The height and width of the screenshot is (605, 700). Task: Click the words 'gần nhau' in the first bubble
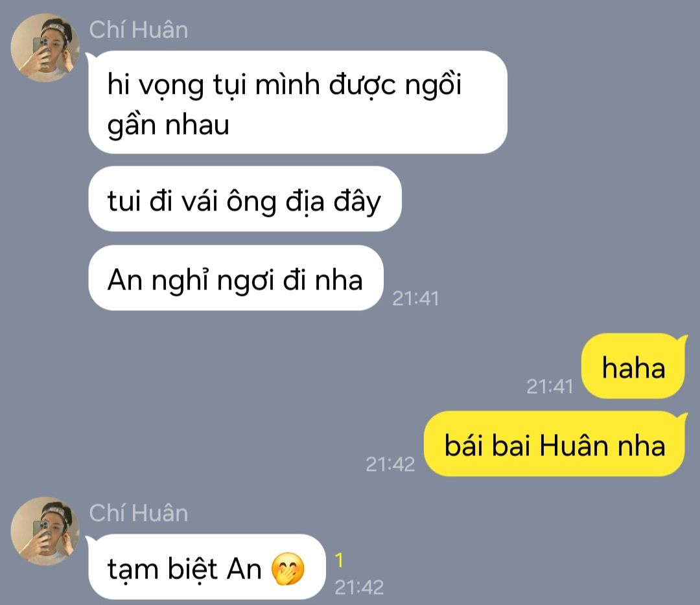(x=169, y=124)
